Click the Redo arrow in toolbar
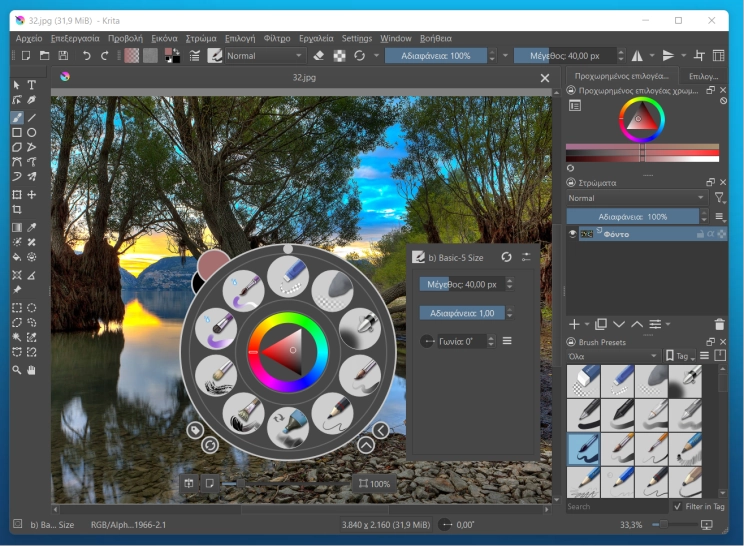Screen dimensions: 744x546 pyautogui.click(x=104, y=56)
